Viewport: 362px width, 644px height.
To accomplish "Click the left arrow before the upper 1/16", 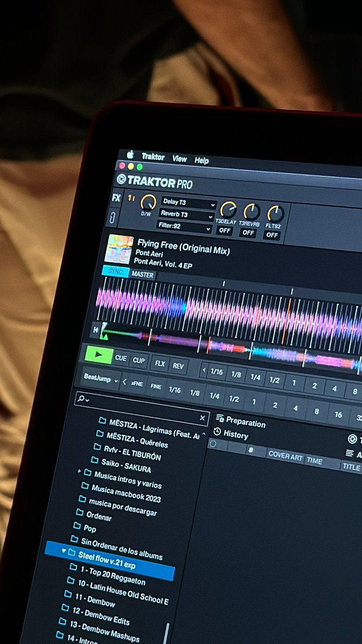I will [x=203, y=369].
